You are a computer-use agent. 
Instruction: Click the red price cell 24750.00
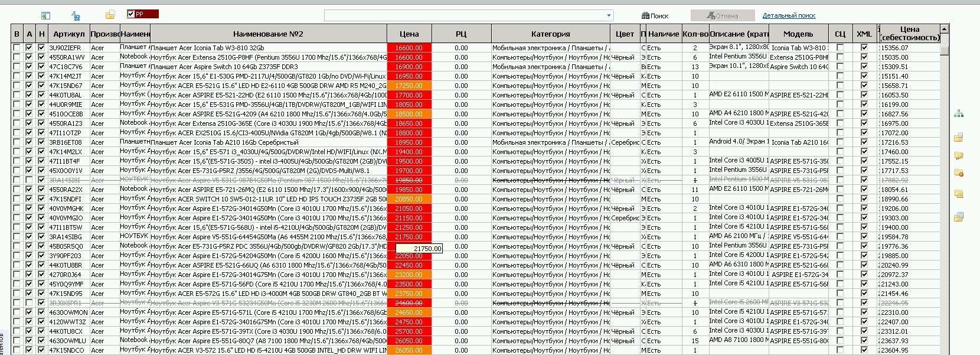tap(409, 322)
